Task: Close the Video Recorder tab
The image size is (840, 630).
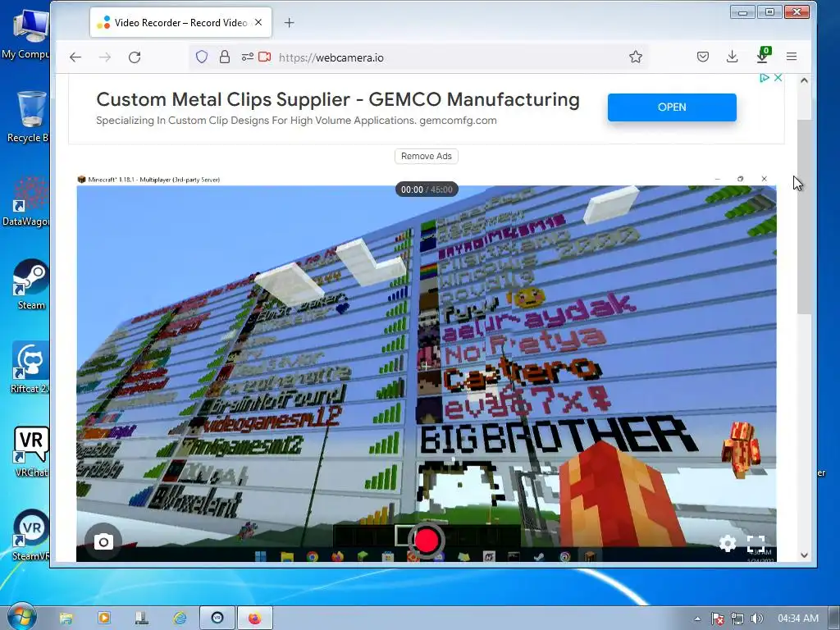Action: pos(258,22)
